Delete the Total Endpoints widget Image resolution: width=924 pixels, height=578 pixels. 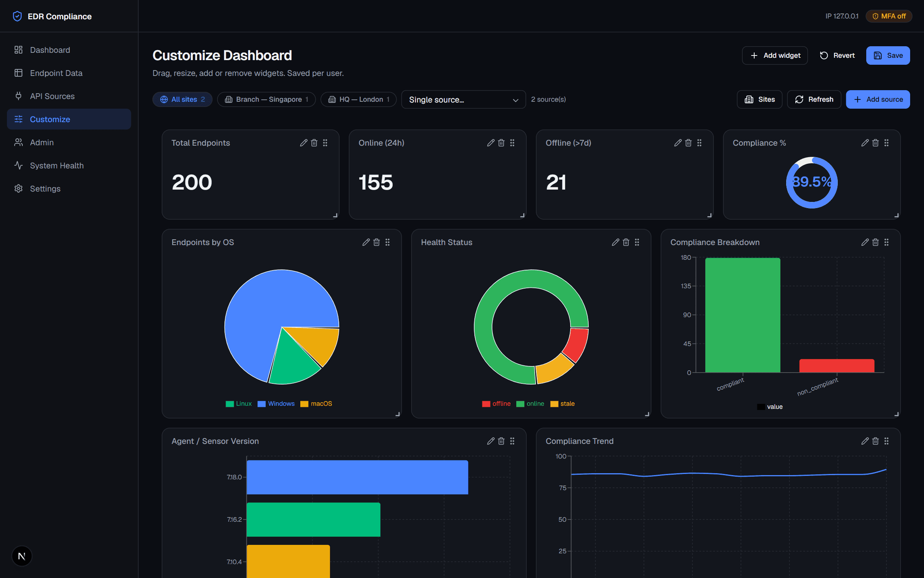(314, 143)
